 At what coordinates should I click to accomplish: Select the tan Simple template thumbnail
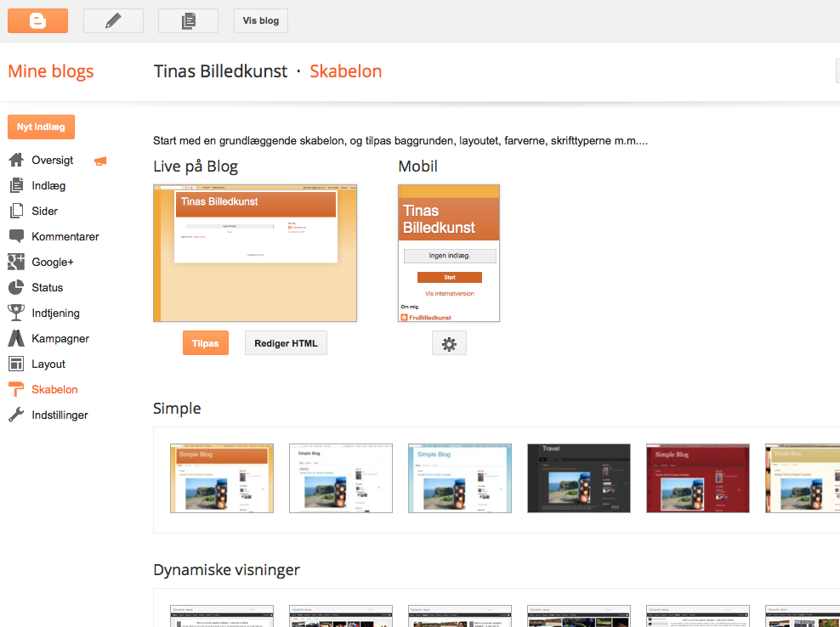(803, 478)
